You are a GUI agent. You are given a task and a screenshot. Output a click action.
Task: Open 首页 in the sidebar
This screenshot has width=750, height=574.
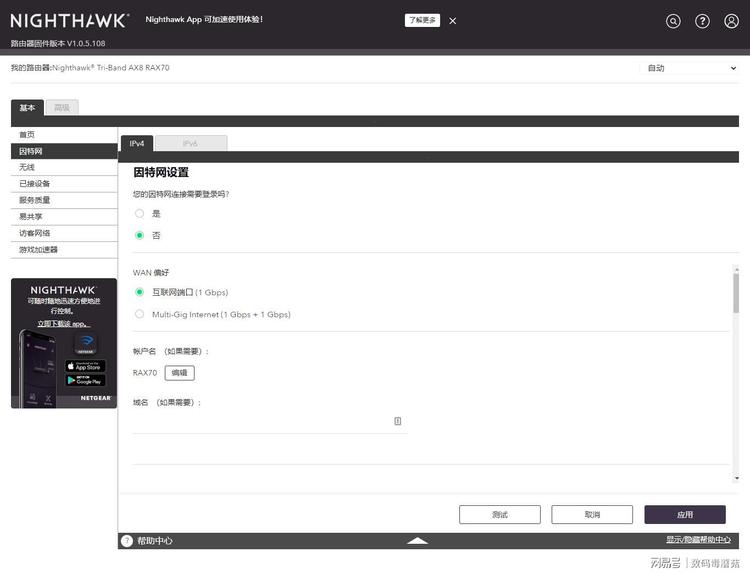[x=64, y=135]
